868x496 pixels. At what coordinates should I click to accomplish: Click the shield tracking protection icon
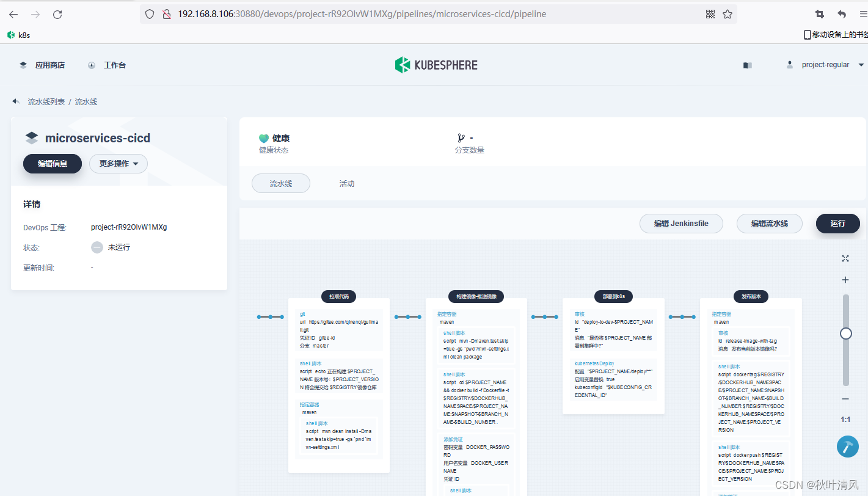(x=150, y=14)
